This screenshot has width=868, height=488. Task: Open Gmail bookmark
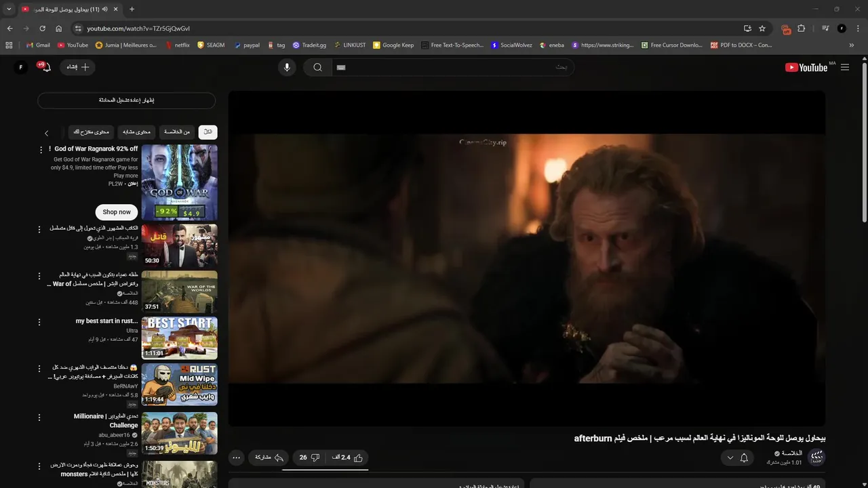coord(38,45)
